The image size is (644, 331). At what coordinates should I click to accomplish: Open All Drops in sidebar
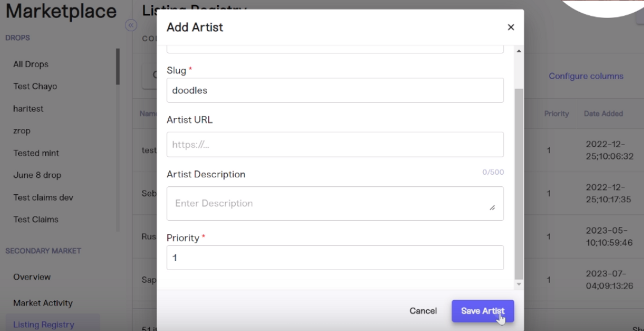click(x=31, y=64)
